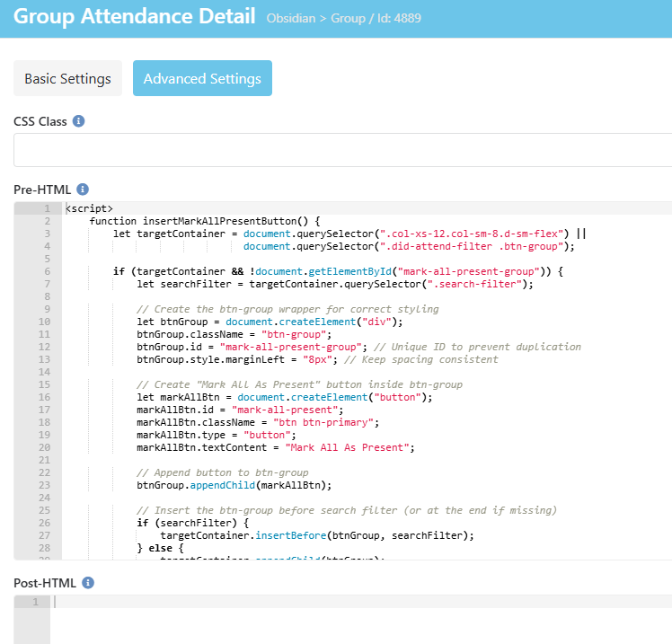
Task: Click line number 6 in the Pre-HTML gutter
Action: point(47,271)
